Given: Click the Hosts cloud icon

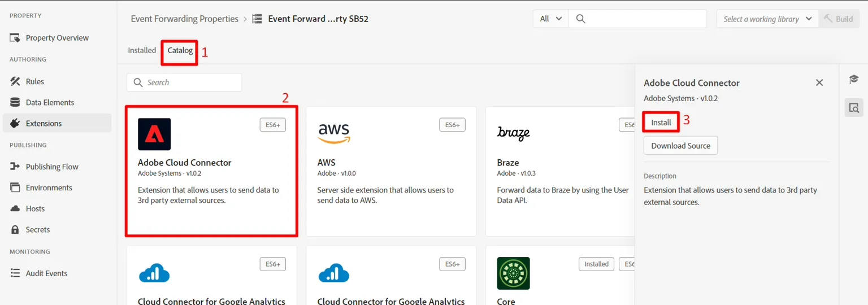Looking at the screenshot, I should coord(15,208).
